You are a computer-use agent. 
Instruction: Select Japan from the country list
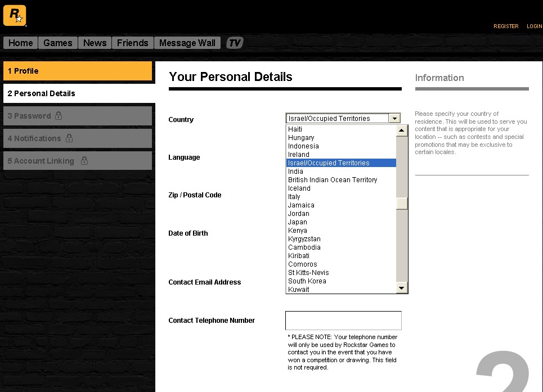point(298,222)
